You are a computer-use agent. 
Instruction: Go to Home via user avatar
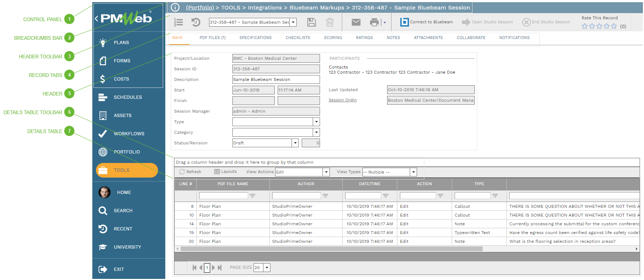tap(104, 192)
